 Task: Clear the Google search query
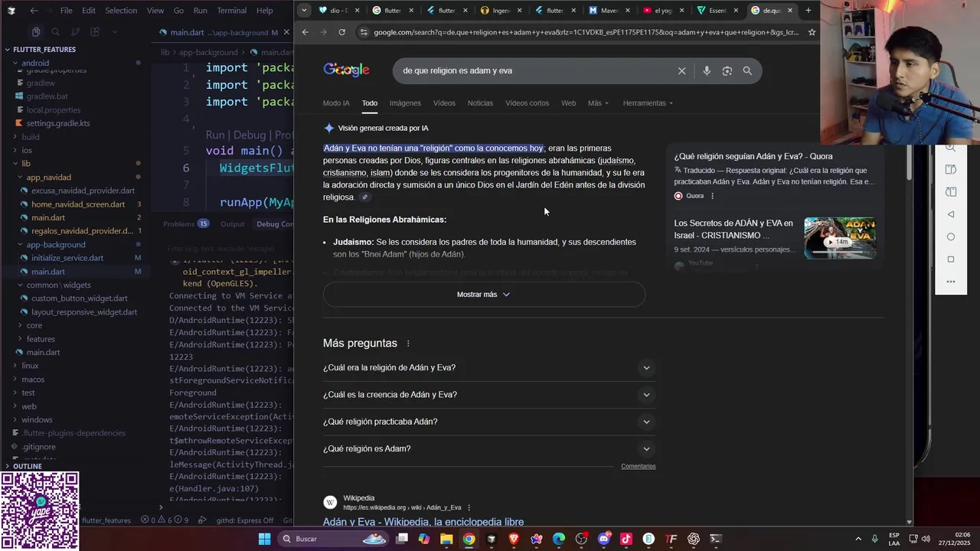point(681,70)
